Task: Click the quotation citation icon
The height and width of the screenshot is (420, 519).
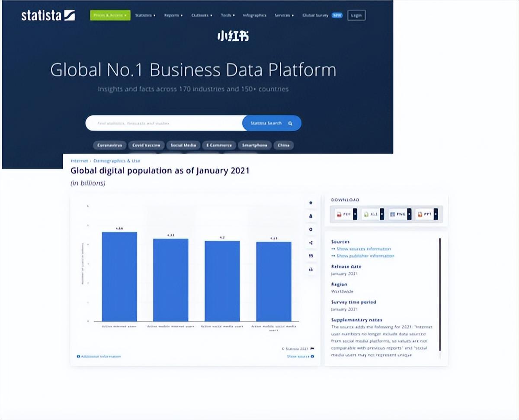Action: point(311,256)
